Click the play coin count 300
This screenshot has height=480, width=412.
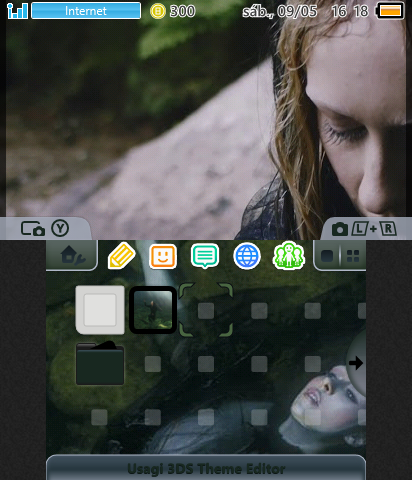pos(182,11)
